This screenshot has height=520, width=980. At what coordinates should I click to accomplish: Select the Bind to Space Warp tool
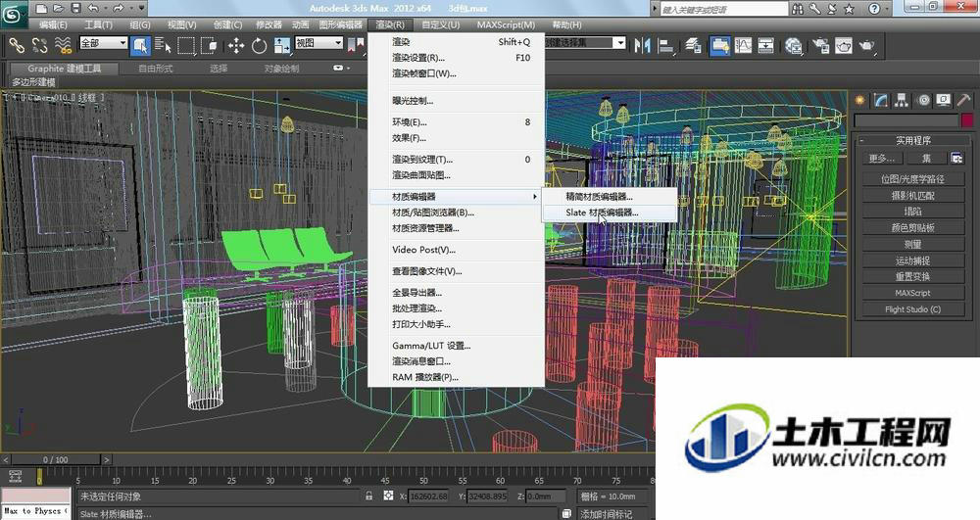pyautogui.click(x=63, y=45)
